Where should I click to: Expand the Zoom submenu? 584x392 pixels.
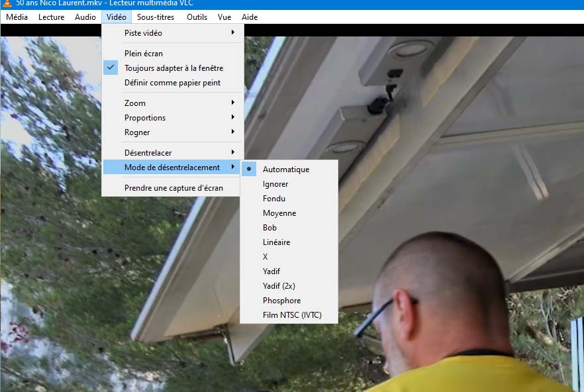[173, 103]
